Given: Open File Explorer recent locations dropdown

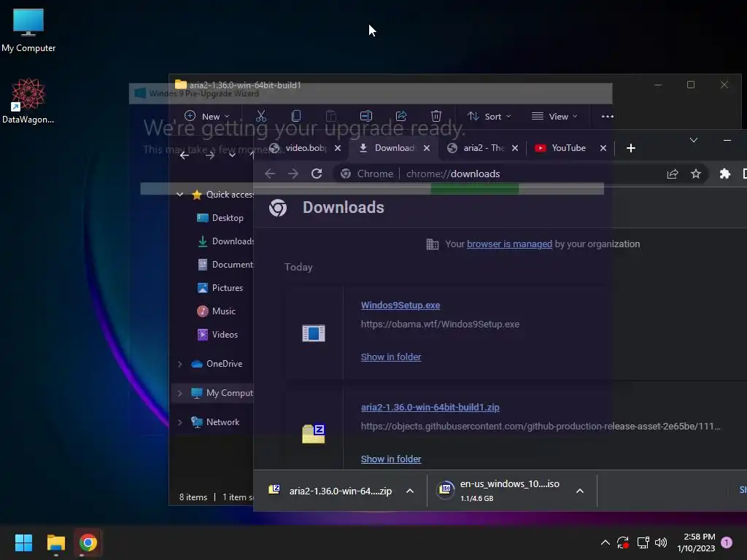Looking at the screenshot, I should [x=232, y=155].
